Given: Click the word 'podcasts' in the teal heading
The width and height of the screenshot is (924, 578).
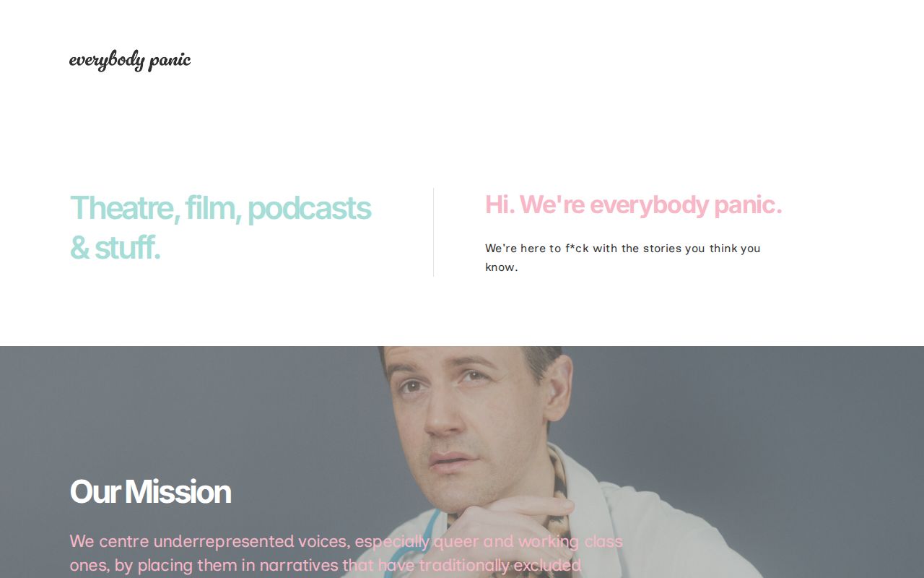Looking at the screenshot, I should tap(309, 208).
